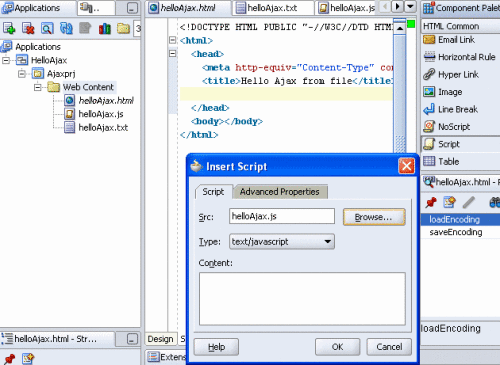500x365 pixels.
Task: Click the Extensions tab below the editor
Action: pyautogui.click(x=166, y=357)
